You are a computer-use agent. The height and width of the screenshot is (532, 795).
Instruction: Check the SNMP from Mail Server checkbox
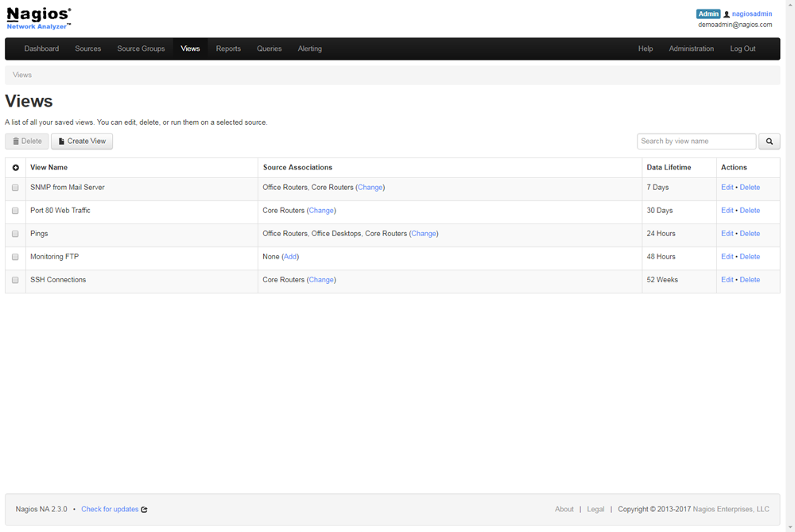15,188
